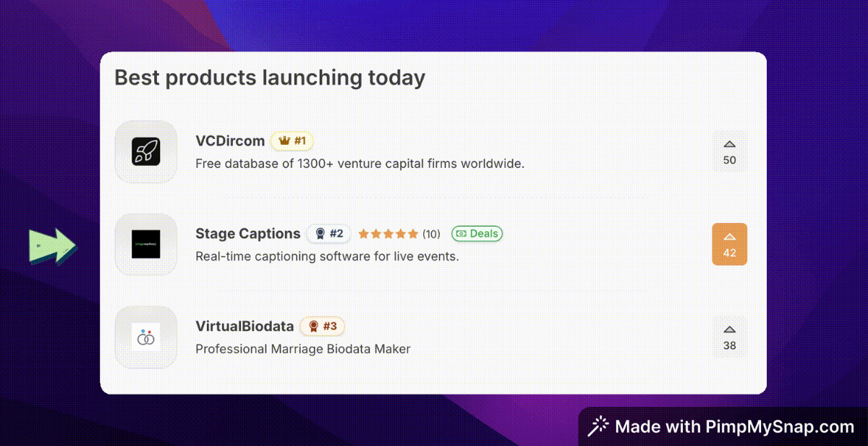This screenshot has height=446, width=868.
Task: Toggle the orange upvote for Stage Captions
Action: click(729, 244)
